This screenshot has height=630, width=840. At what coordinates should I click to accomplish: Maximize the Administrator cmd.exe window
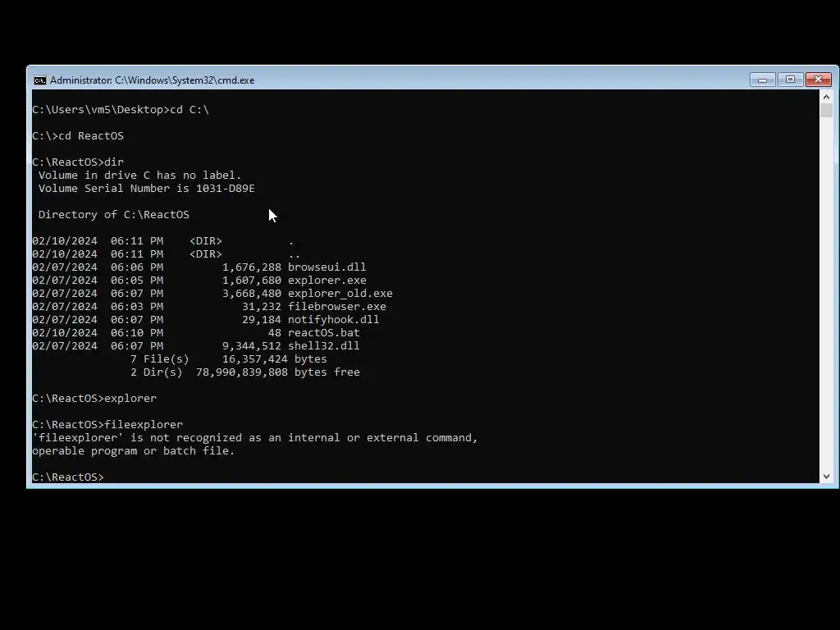click(x=790, y=80)
